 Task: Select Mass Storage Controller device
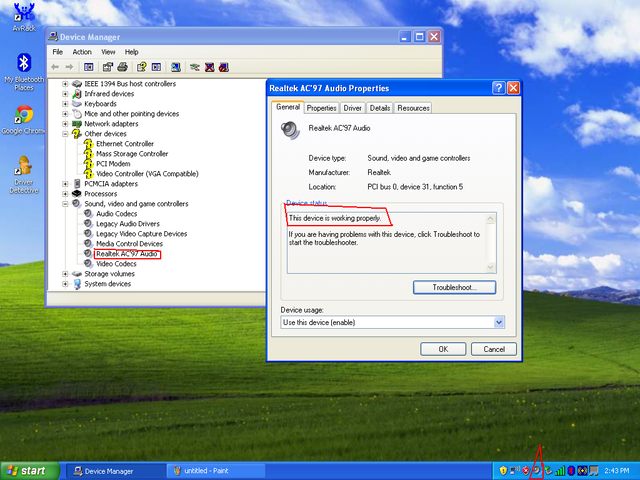coord(132,154)
